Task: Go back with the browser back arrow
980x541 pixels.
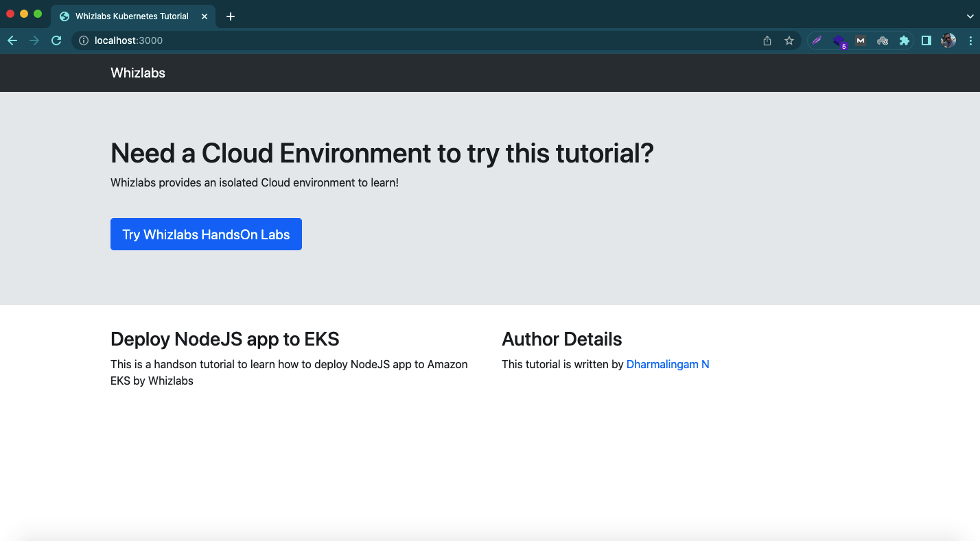Action: click(x=12, y=40)
